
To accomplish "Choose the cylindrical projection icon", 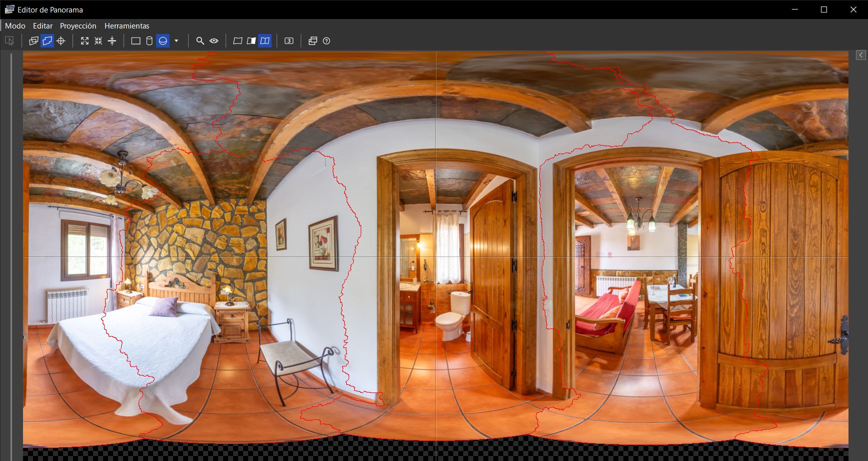I will tap(149, 41).
